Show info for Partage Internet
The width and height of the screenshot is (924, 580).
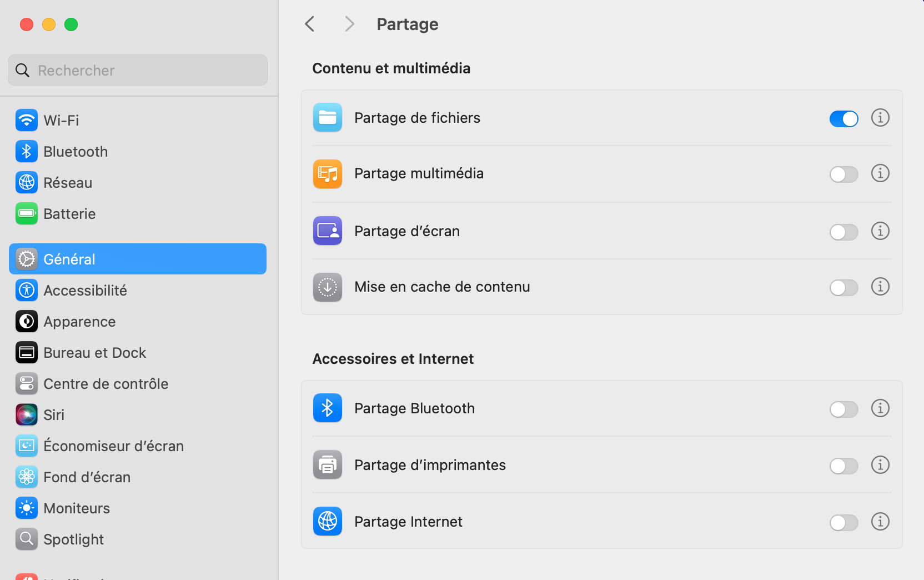[880, 521]
